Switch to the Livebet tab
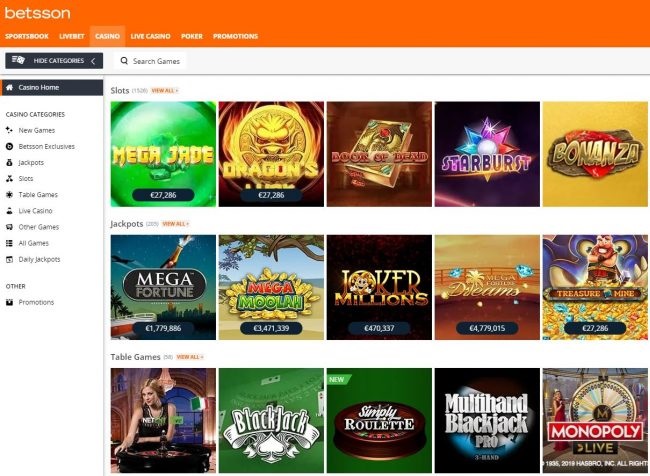Viewport: 650px width, 476px height. [x=72, y=36]
